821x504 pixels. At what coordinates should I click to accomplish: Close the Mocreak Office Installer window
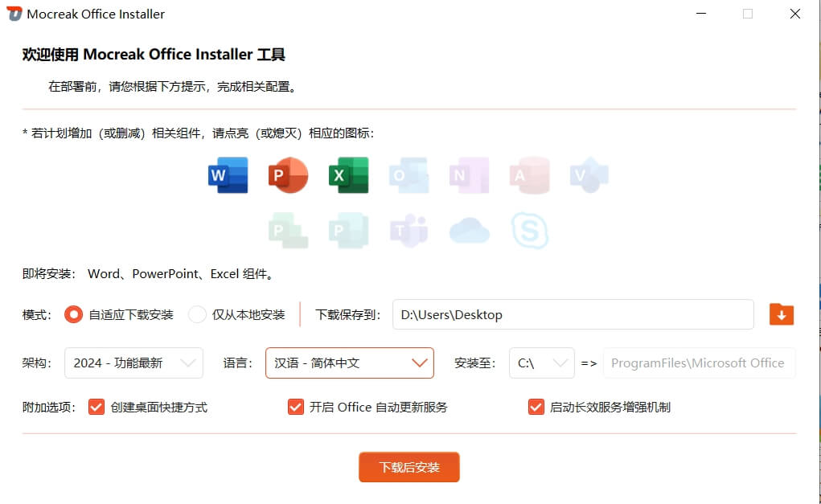(794, 14)
